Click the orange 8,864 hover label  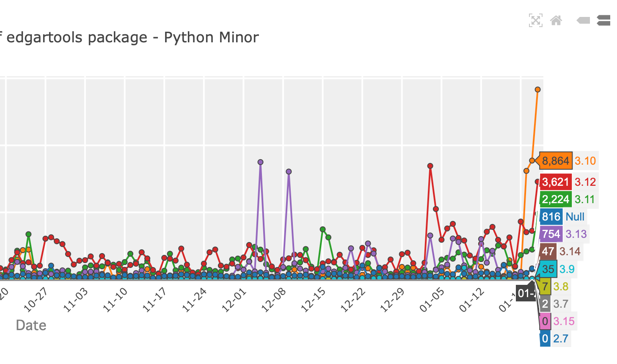555,161
